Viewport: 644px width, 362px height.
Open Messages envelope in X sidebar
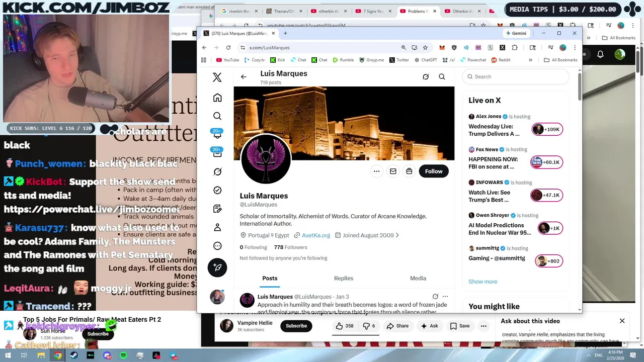click(x=217, y=153)
